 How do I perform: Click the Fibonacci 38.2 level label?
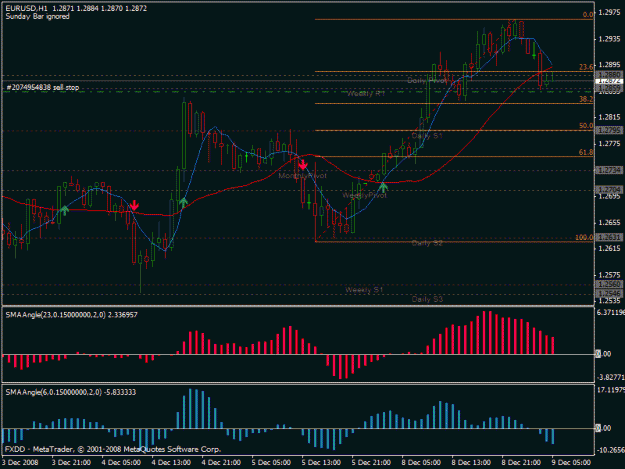(586, 99)
